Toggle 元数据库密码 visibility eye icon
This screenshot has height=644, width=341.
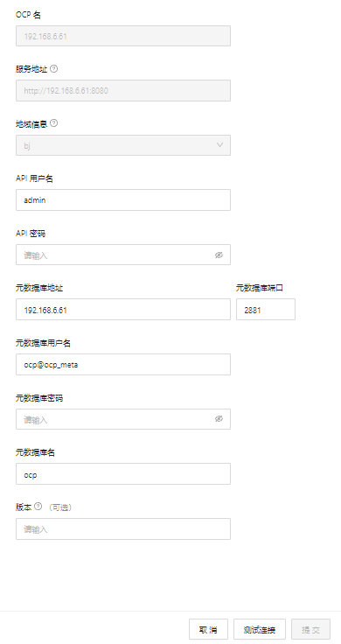point(219,419)
